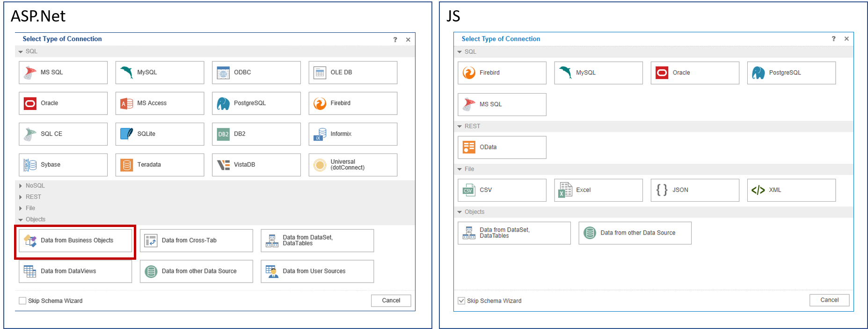
Task: Choose Data from User Sources
Action: pos(317,271)
